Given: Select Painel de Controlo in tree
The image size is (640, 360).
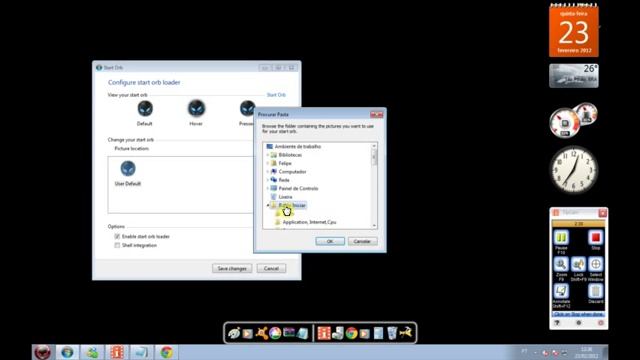Looking at the screenshot, I should tap(298, 189).
